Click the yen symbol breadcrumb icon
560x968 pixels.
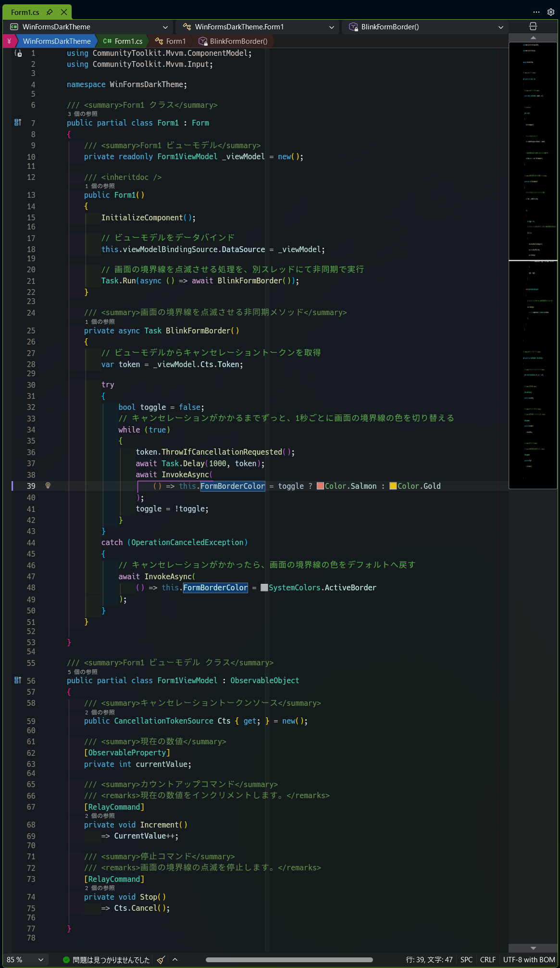[9, 41]
